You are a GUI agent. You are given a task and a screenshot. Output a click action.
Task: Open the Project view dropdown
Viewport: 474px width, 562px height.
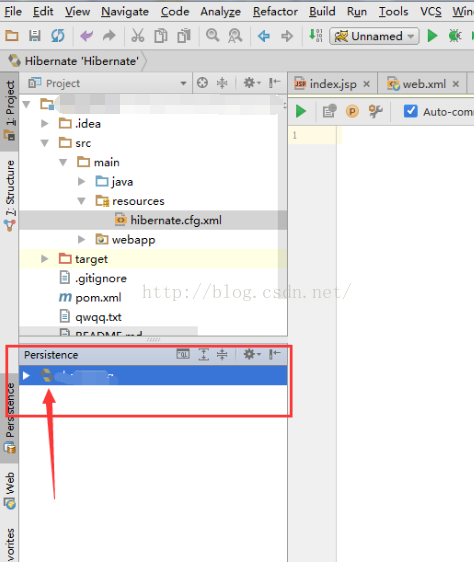(x=183, y=83)
